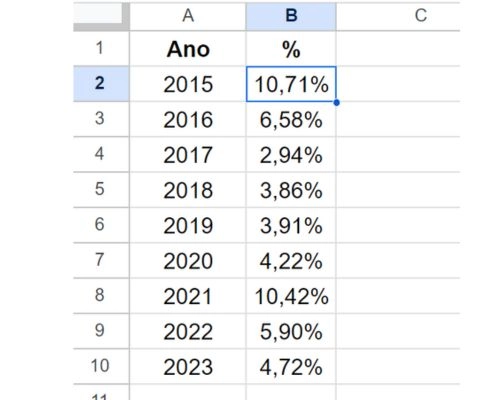
Task: Select all cells via corner box
Action: [x=101, y=16]
